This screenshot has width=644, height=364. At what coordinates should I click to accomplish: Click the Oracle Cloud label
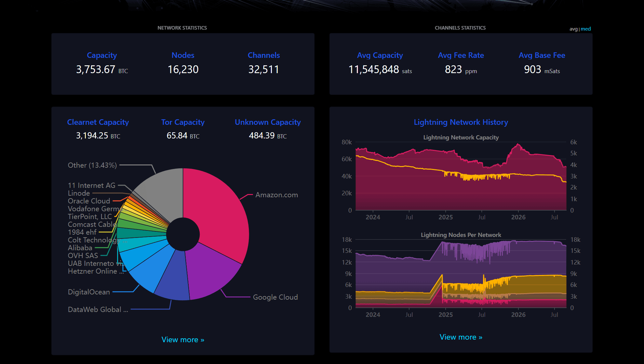[89, 201]
